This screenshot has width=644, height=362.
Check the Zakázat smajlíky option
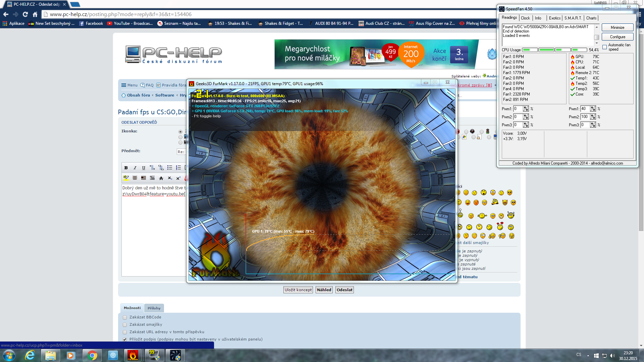[x=125, y=325]
